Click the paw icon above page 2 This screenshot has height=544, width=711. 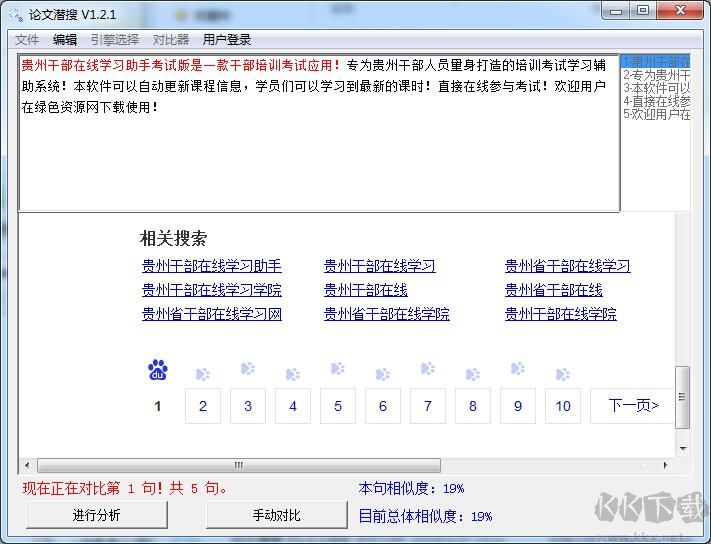click(203, 375)
